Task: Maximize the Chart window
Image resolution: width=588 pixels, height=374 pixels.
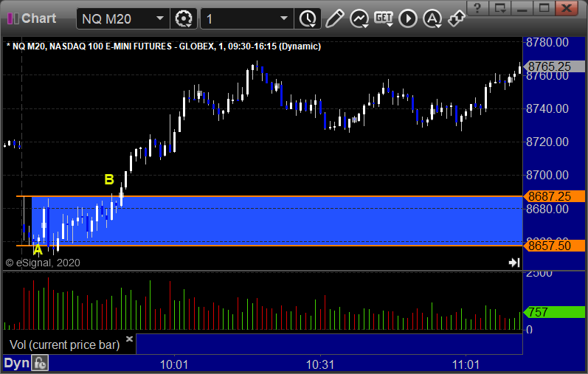Action: tap(544, 8)
